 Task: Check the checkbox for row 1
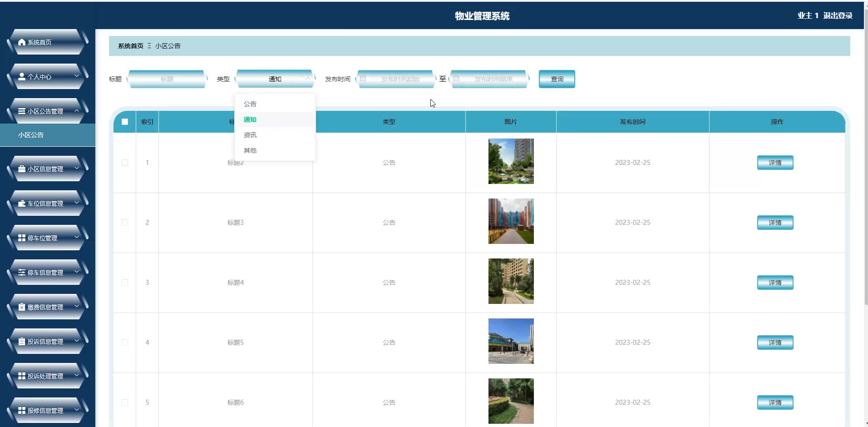125,163
